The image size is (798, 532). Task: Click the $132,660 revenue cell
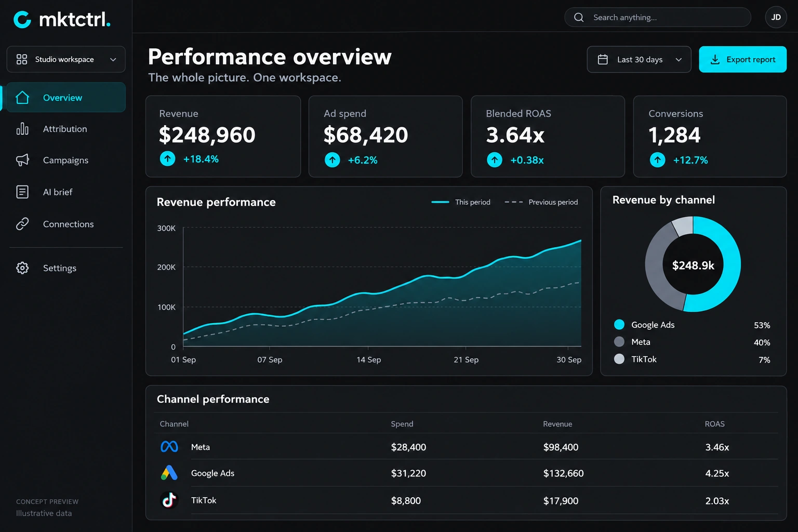click(564, 473)
